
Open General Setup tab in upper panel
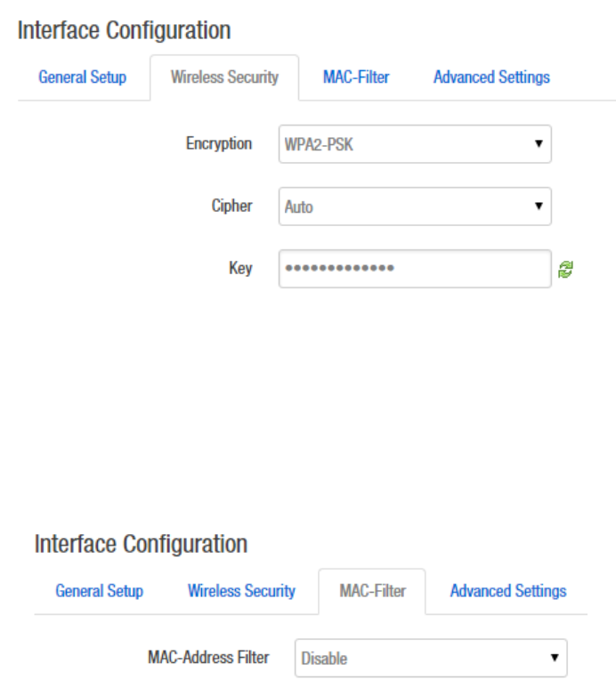pos(82,77)
